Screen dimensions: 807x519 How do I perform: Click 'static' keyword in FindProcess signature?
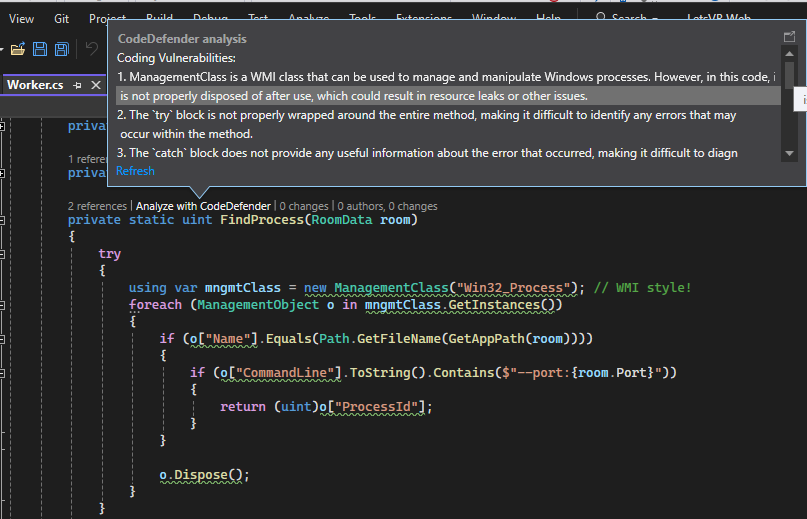pos(151,220)
